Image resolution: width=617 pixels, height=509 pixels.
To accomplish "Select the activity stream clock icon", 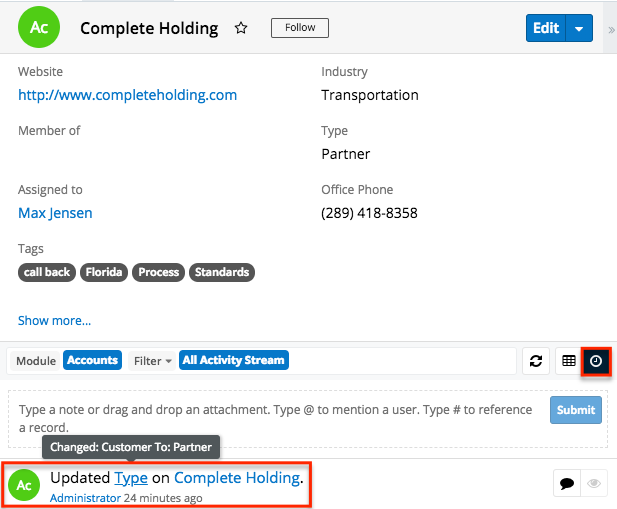I will pyautogui.click(x=596, y=361).
